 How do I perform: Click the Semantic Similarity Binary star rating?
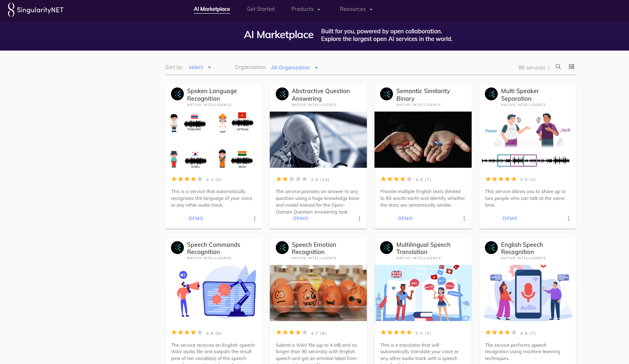pyautogui.click(x=406, y=179)
